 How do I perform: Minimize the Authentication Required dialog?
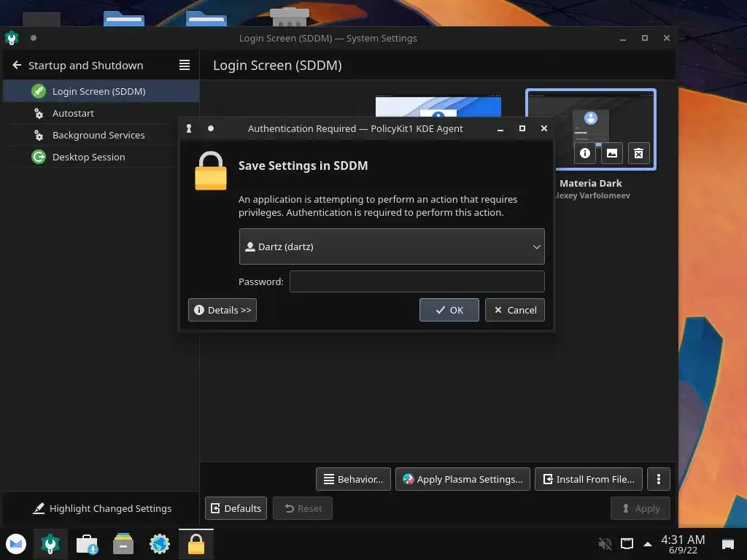(500, 128)
